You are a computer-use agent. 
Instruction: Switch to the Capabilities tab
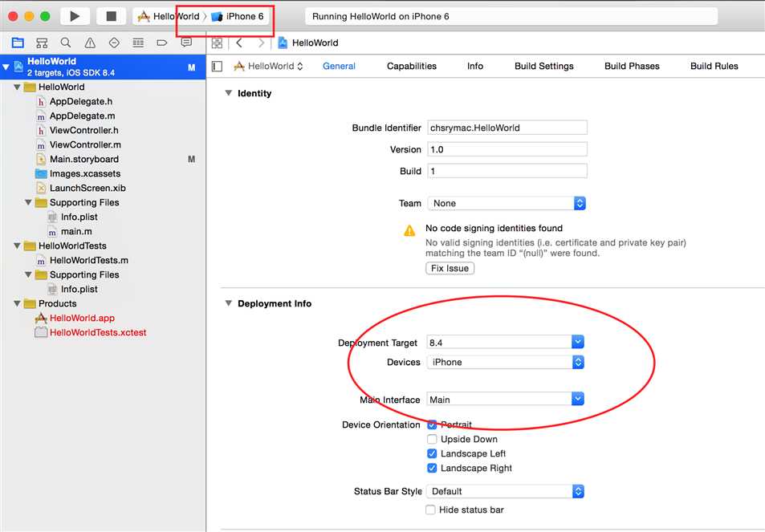(412, 67)
